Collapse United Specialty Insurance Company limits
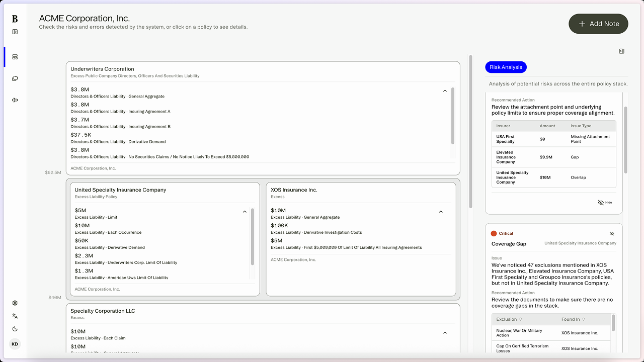Image resolution: width=644 pixels, height=362 pixels. tap(245, 212)
